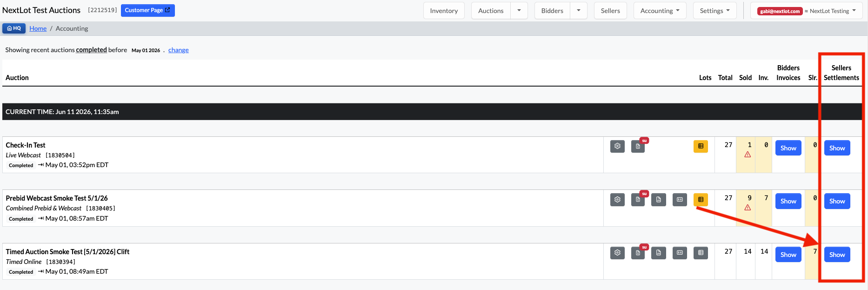Click the Lots column header
This screenshot has width=868, height=290.
click(x=705, y=78)
